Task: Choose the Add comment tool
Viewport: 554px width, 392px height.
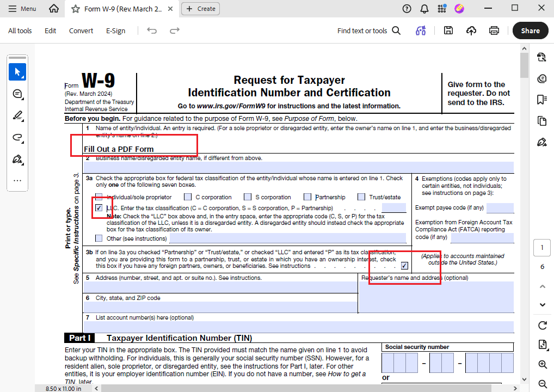Action: (17, 94)
